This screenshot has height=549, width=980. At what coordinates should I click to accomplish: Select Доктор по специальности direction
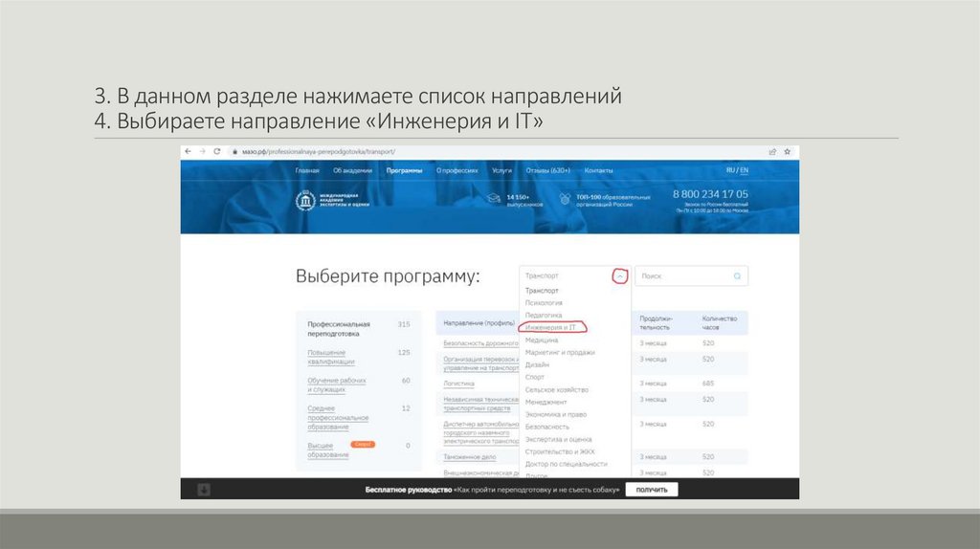[x=567, y=464]
